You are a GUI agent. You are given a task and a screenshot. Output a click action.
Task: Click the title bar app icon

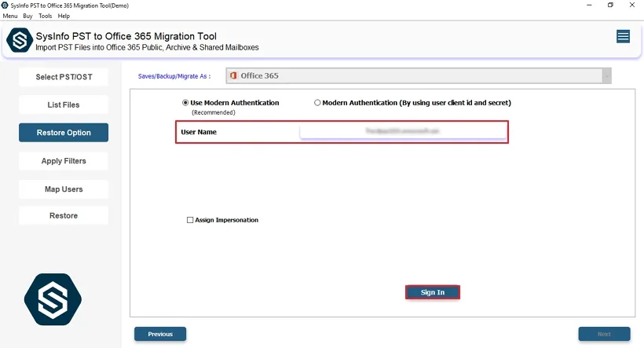point(5,5)
